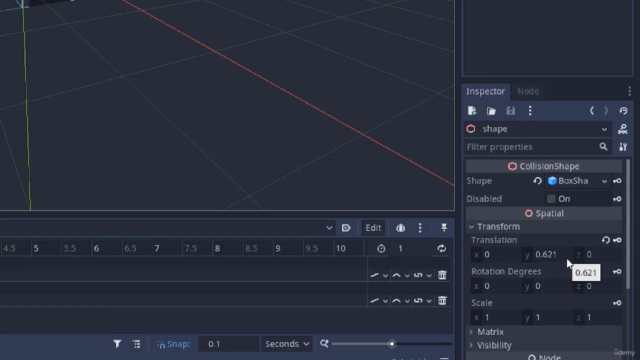Screen dimensions: 640x360
Task: Toggle the Snap option
Action: [x=173, y=344]
